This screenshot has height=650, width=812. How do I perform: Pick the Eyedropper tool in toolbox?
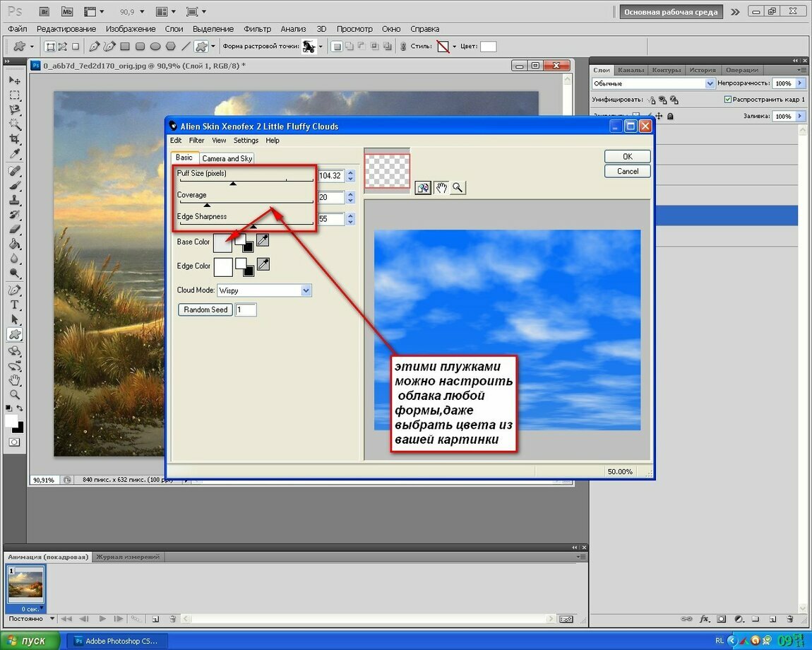15,154
